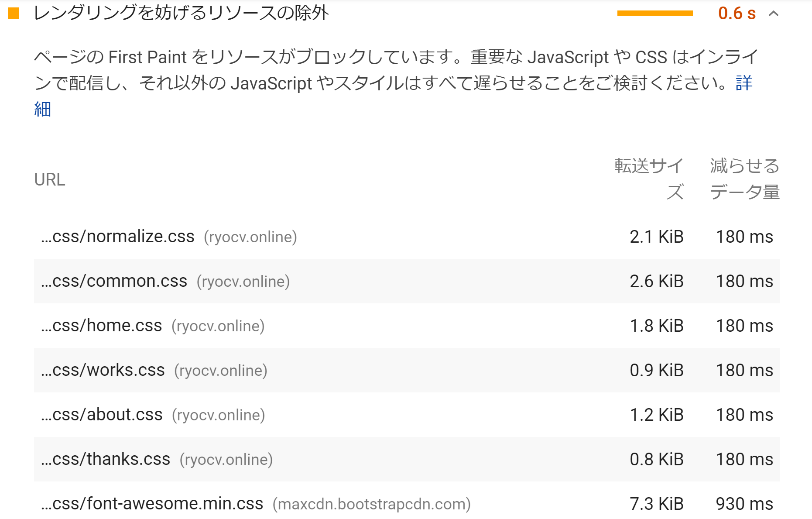This screenshot has height=519, width=812.
Task: Click (ryocv.online) host beside thanks.css
Action: tap(226, 460)
